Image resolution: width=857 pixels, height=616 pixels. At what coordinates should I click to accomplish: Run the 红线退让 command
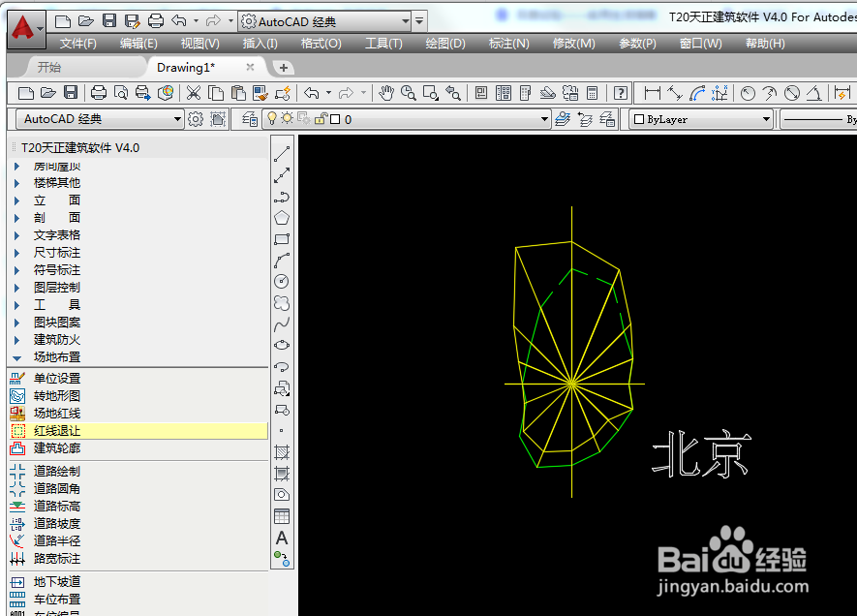point(138,431)
